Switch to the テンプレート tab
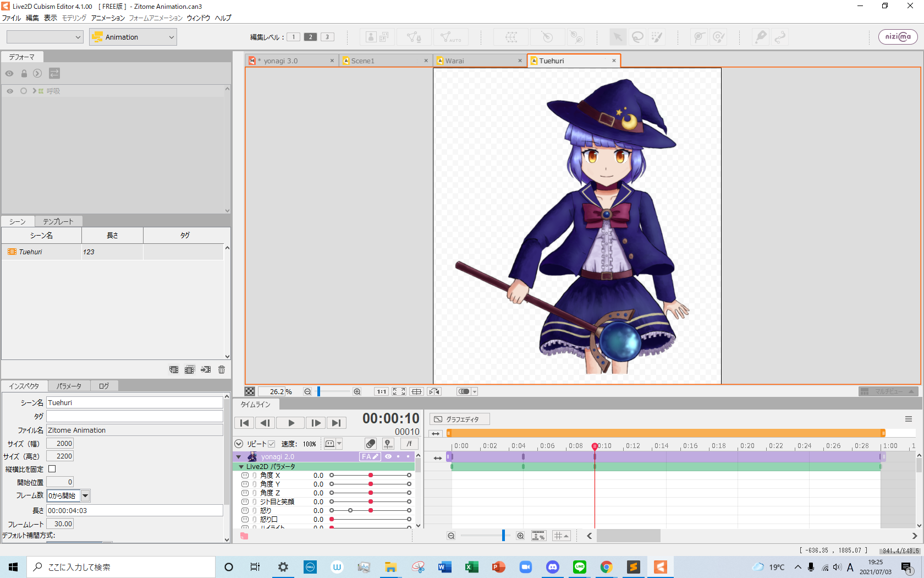924x578 pixels. tap(58, 221)
